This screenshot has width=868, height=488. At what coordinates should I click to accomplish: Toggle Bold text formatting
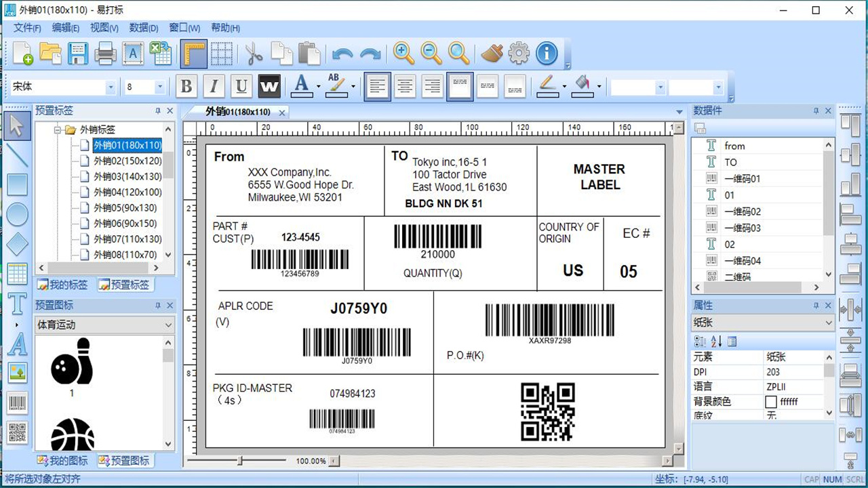186,87
